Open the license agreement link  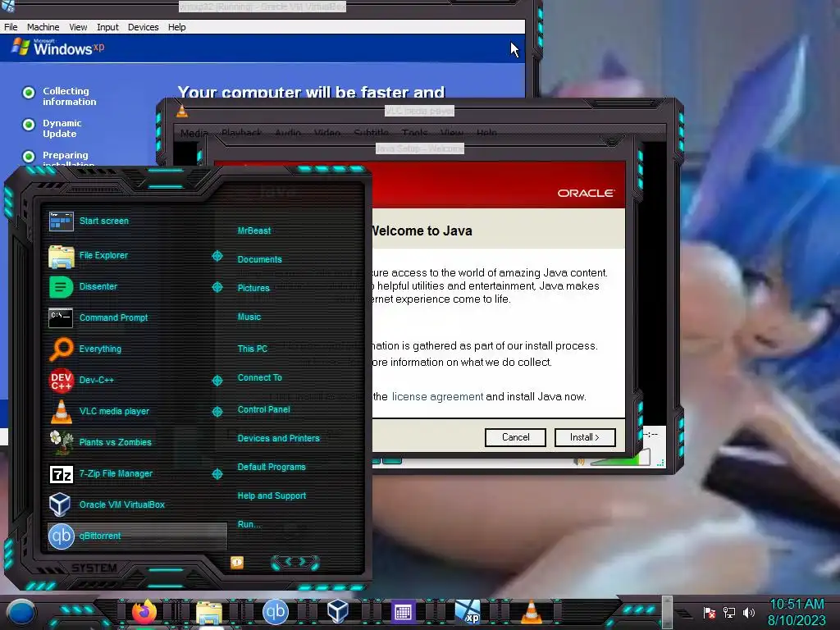437,397
